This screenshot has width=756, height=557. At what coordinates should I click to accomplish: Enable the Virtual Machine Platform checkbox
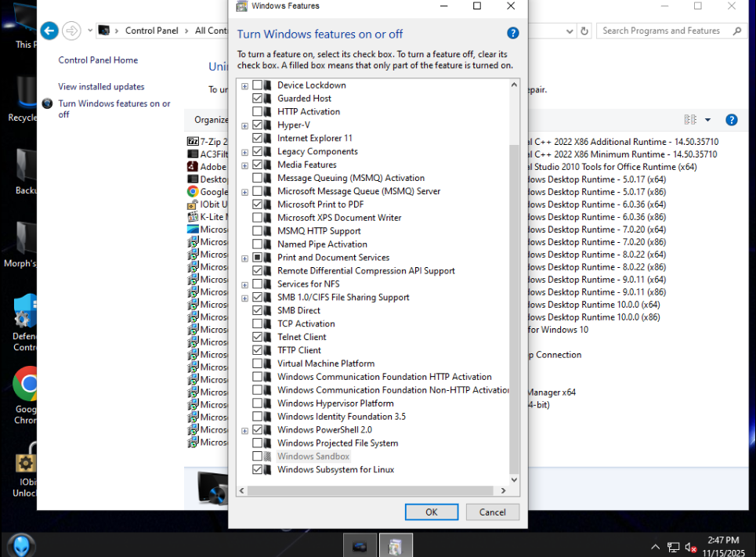point(258,363)
